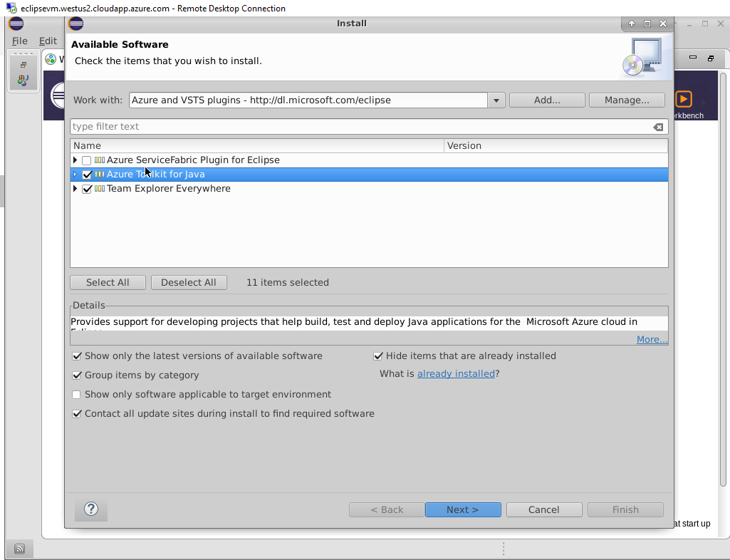Maximize the Install dialog window
Screen dimensions: 730x560
(x=647, y=24)
